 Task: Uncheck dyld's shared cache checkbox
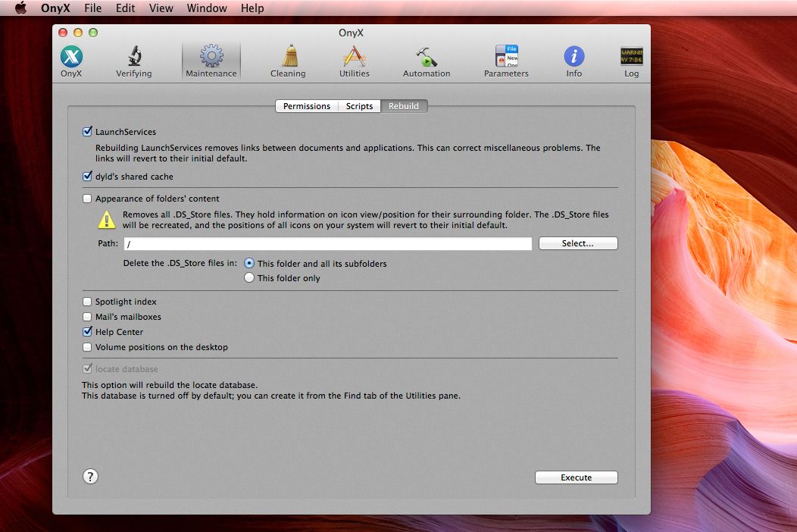[x=87, y=177]
